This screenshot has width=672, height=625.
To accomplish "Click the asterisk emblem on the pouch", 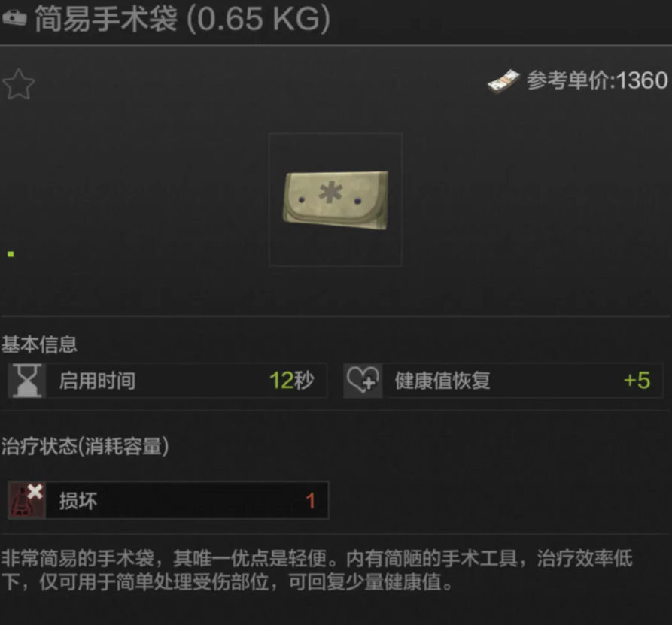I will pyautogui.click(x=330, y=192).
